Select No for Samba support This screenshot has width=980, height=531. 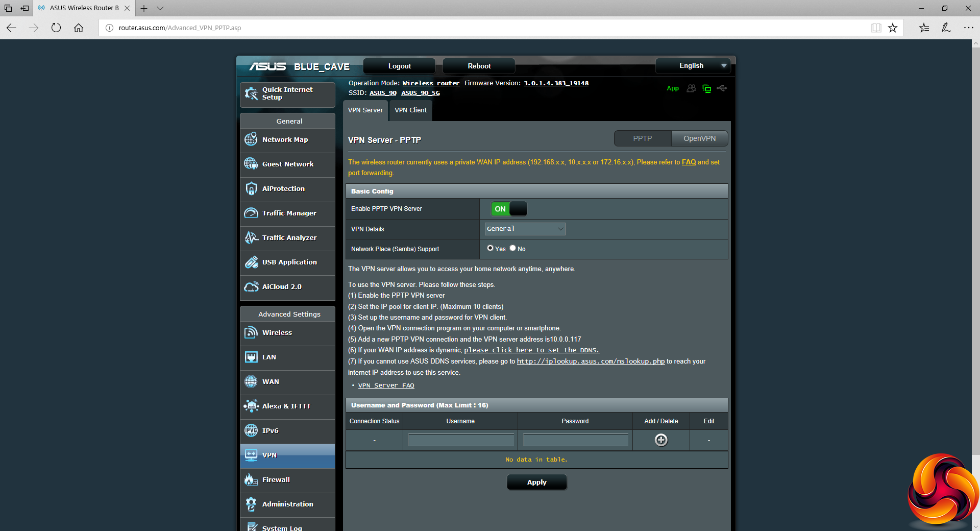click(513, 248)
